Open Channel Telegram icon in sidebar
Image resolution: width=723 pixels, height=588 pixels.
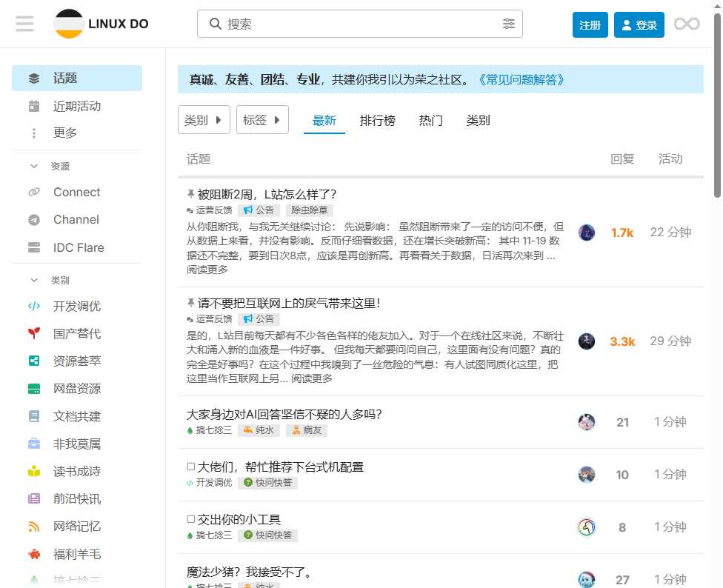click(x=33, y=220)
